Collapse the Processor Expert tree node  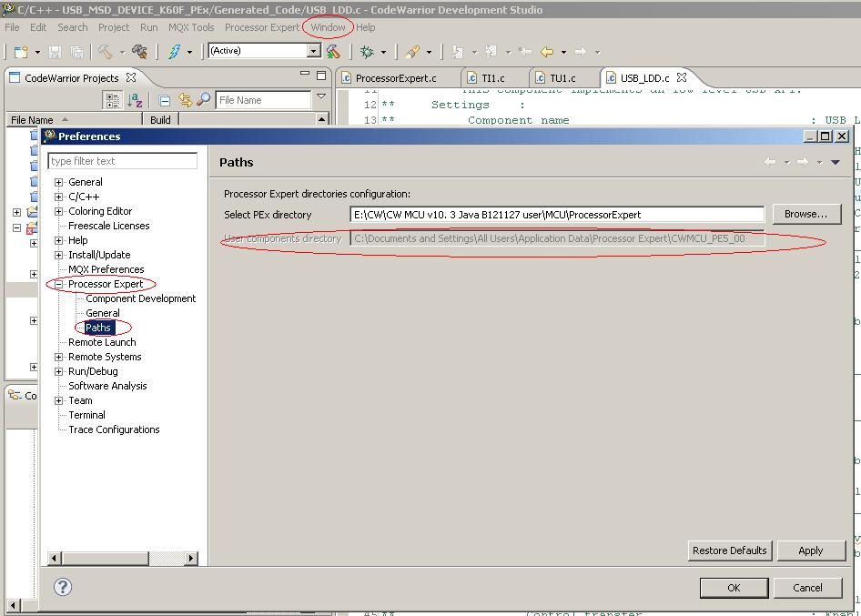coord(58,283)
